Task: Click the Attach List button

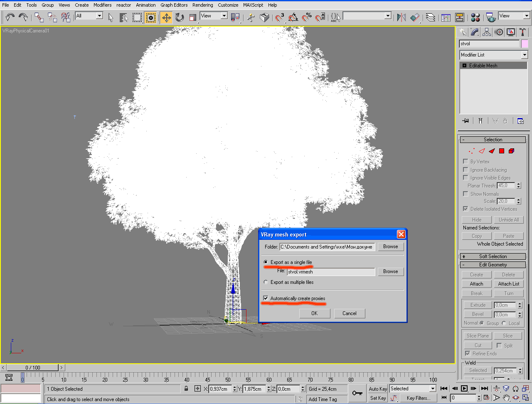Action: click(x=509, y=284)
